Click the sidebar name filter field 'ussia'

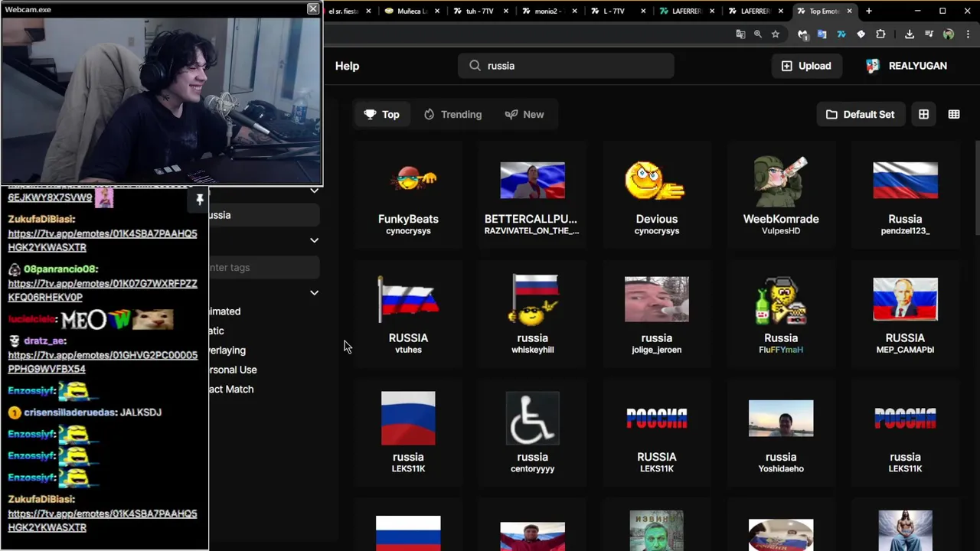(x=264, y=215)
